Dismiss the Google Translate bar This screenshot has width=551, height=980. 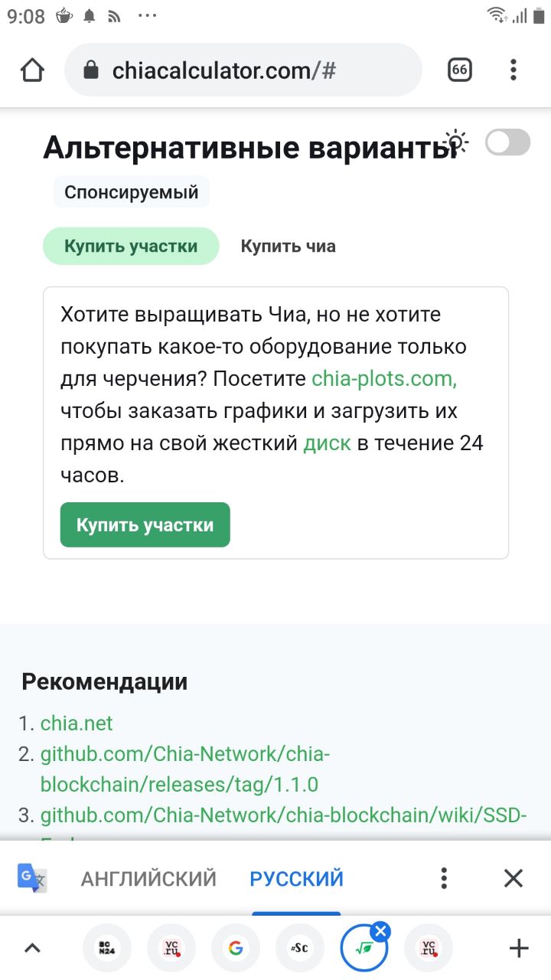coord(514,878)
